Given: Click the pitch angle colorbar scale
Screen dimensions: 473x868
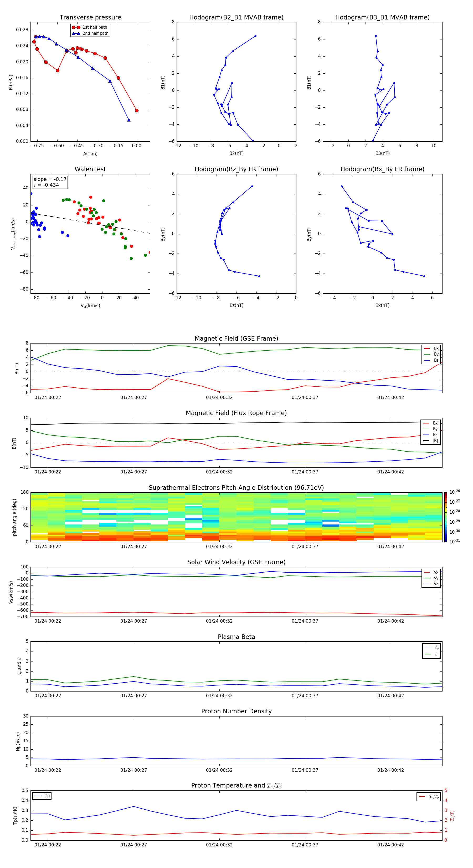Looking at the screenshot, I should (446, 517).
